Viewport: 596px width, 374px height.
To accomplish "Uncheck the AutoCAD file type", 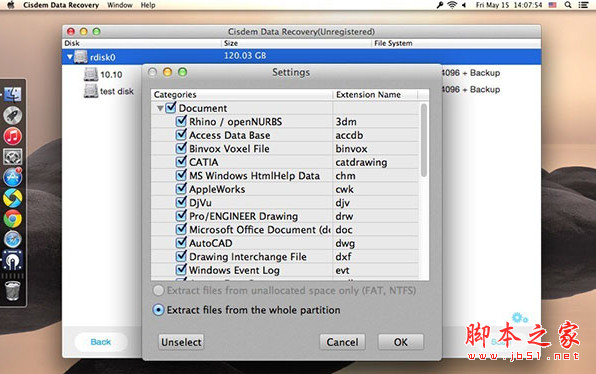I will [182, 243].
